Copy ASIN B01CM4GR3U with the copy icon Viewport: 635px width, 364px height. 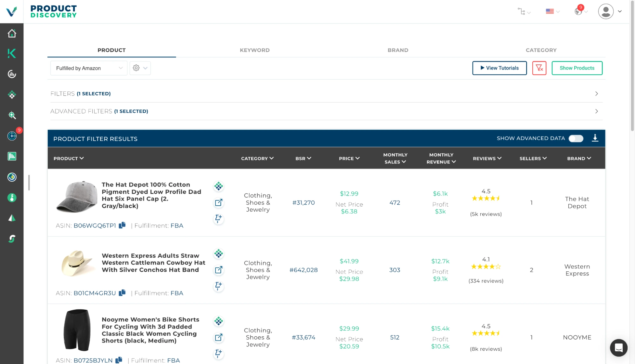[x=122, y=293]
